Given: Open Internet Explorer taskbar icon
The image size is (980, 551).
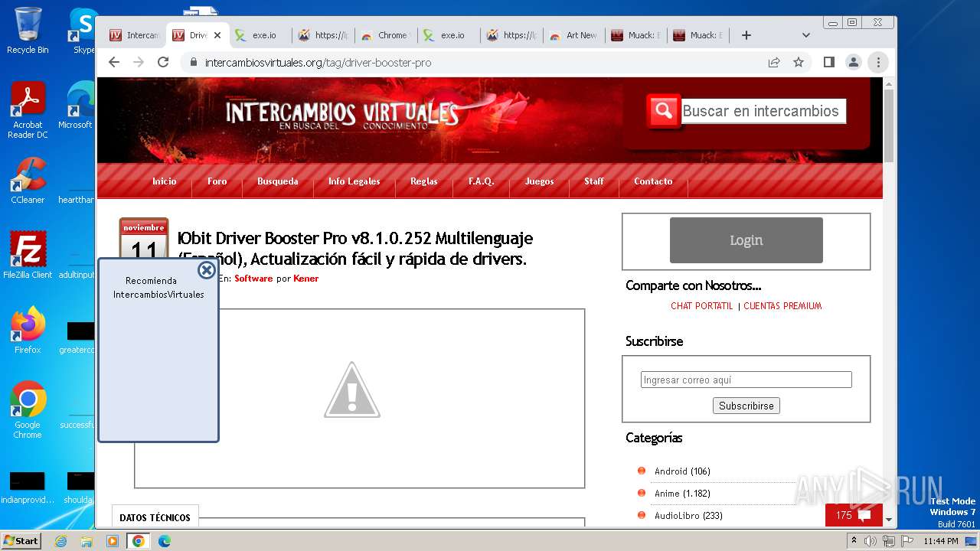Looking at the screenshot, I should (61, 541).
